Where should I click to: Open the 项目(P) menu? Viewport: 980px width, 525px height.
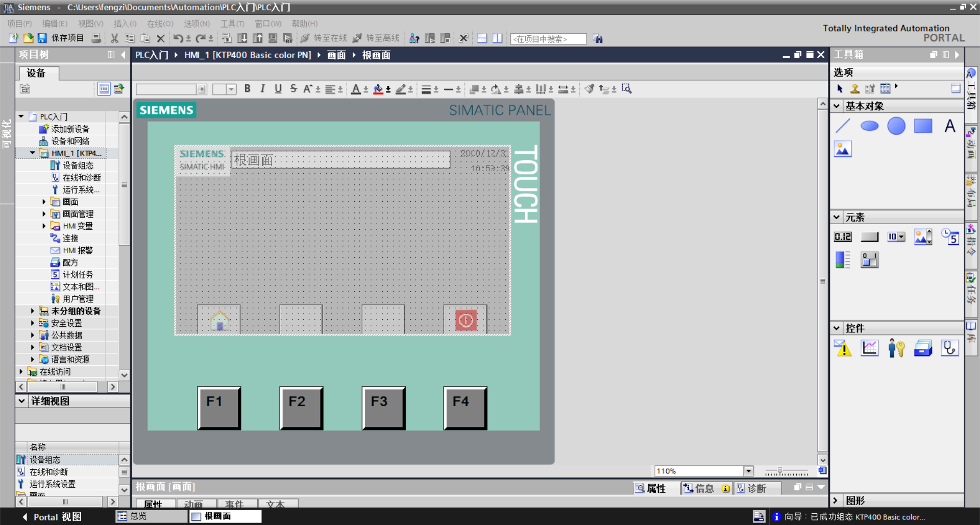point(19,23)
